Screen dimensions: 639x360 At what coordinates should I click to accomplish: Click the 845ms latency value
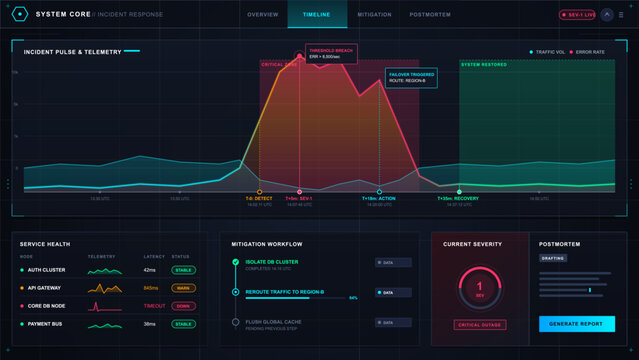pos(150,288)
